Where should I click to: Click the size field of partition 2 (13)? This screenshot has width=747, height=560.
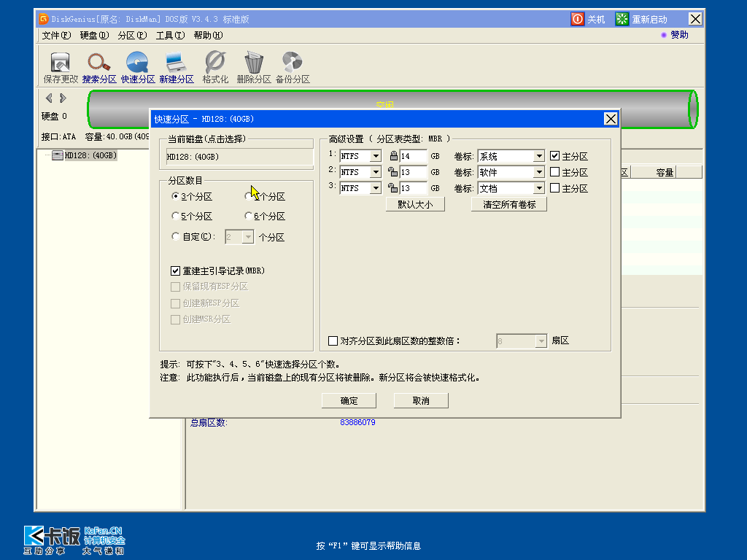(x=413, y=172)
